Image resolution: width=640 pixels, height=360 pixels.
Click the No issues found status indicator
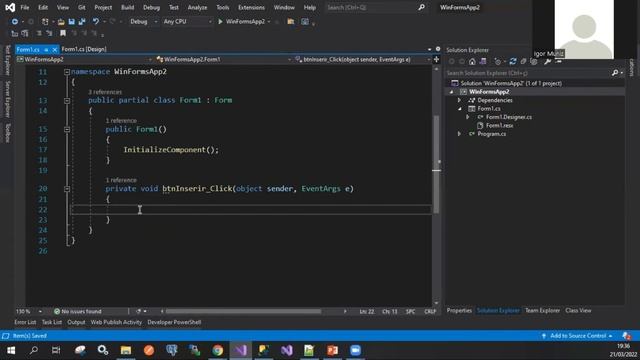(x=78, y=311)
